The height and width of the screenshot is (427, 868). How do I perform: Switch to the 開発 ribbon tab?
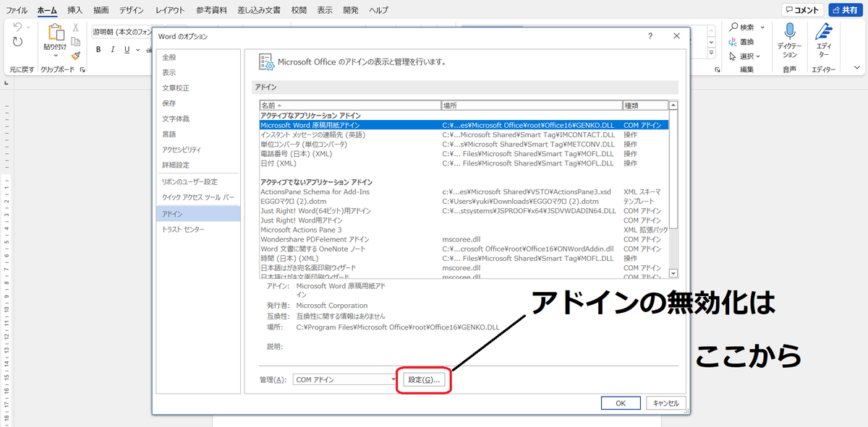tap(351, 10)
